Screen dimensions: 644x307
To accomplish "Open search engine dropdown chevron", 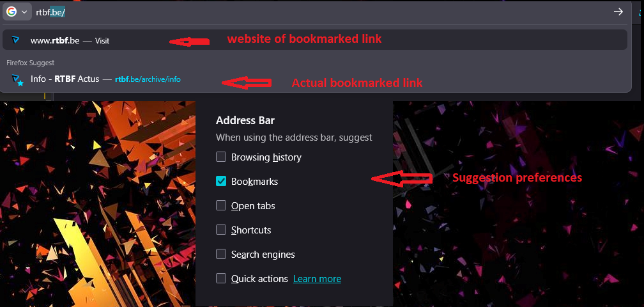I will [24, 12].
